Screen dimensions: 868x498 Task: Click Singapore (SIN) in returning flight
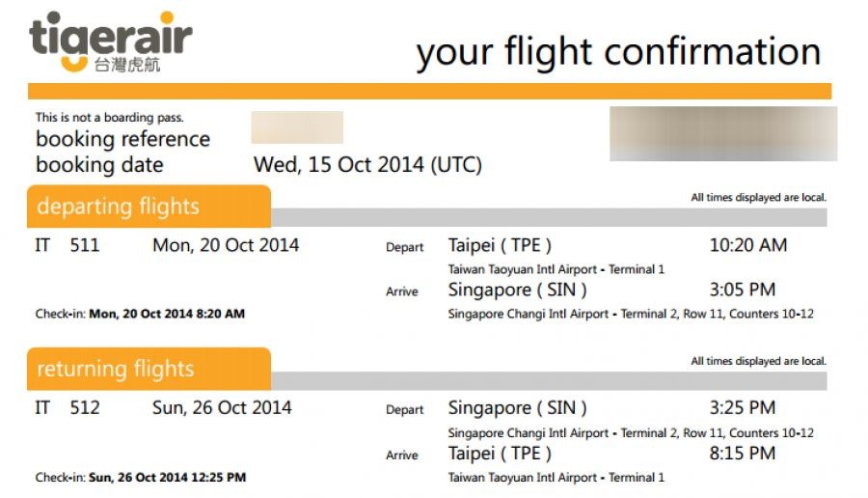point(517,407)
